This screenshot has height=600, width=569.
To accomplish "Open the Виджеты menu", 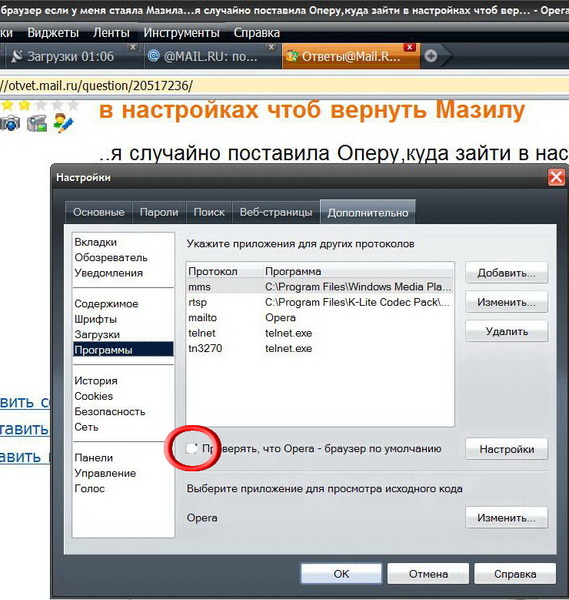I will [x=53, y=33].
